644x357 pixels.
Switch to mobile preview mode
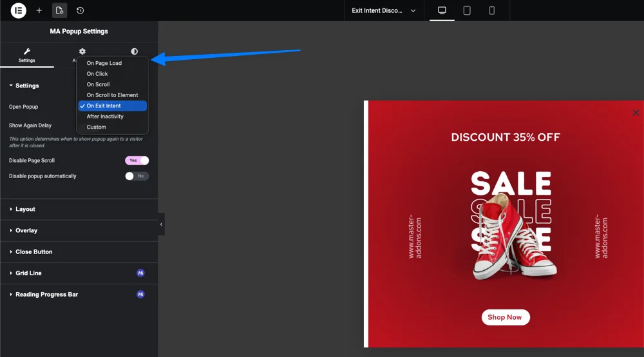click(x=491, y=11)
